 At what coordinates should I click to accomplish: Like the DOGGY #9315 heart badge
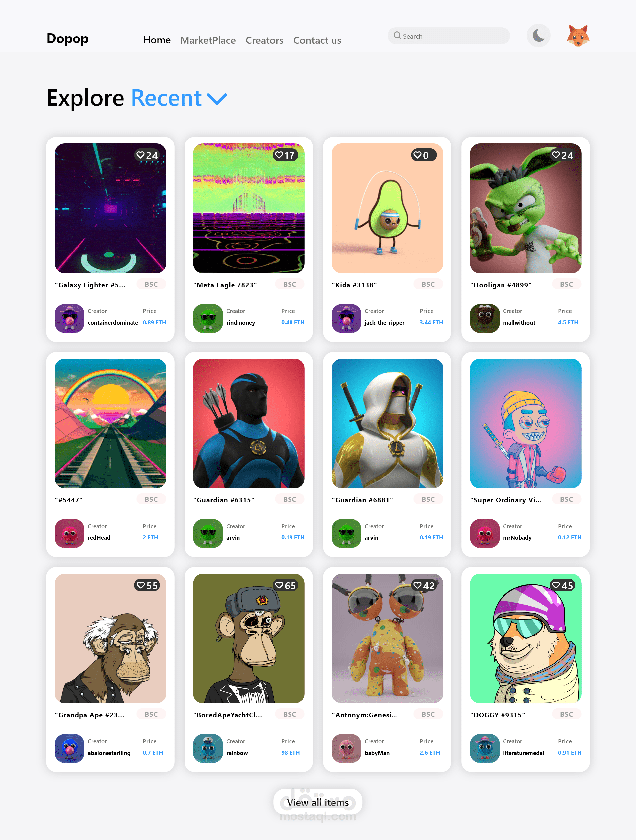(556, 585)
